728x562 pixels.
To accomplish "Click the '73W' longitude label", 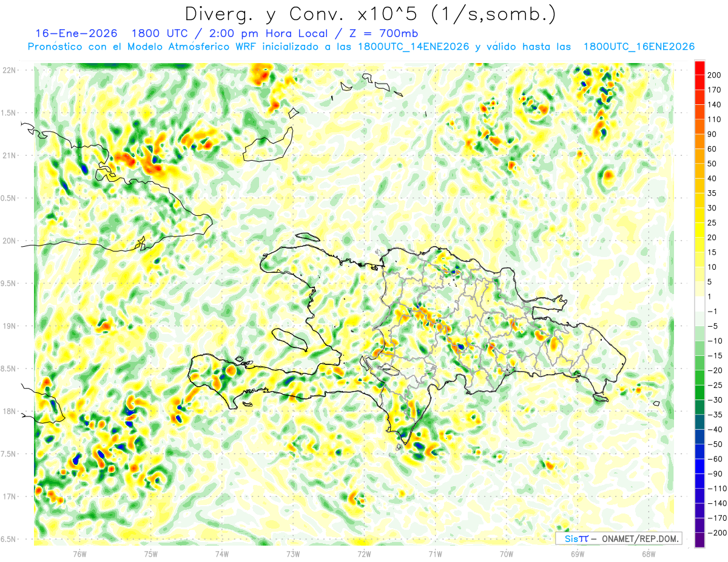I will pos(293,554).
